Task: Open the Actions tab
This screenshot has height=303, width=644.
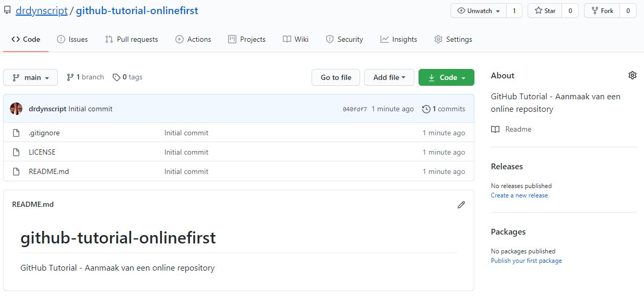Action: [x=193, y=39]
